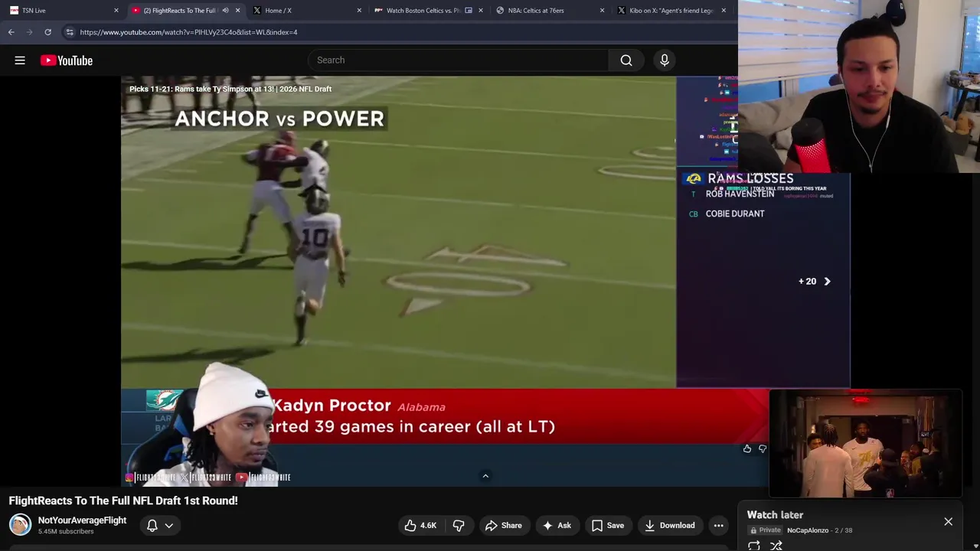This screenshot has height=551, width=980.
Task: Click the video title 'FlightReacts To The Full NFL Draft'
Action: pyautogui.click(x=123, y=500)
